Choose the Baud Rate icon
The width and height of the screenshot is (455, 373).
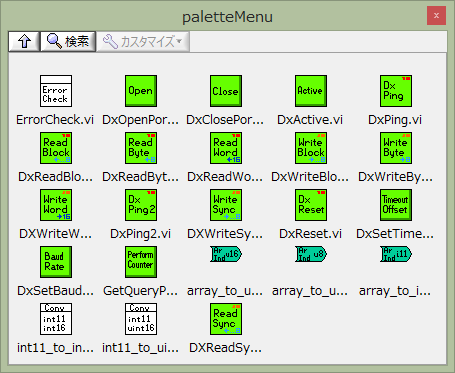pyautogui.click(x=56, y=262)
